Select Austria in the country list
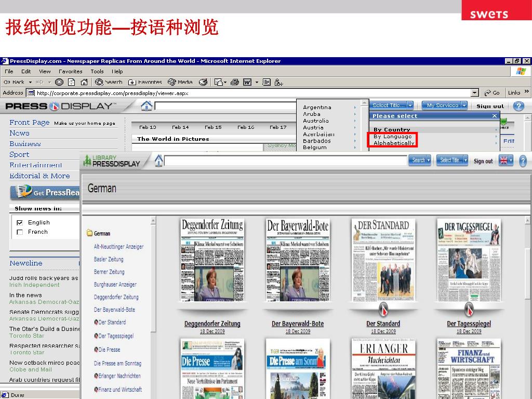Image resolution: width=532 pixels, height=399 pixels. click(313, 128)
